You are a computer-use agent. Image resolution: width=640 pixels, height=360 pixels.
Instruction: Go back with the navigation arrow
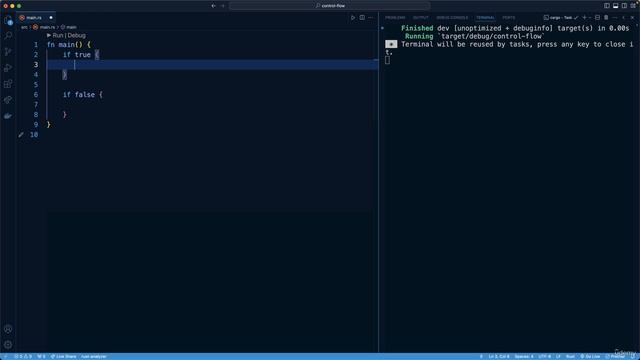pos(213,6)
